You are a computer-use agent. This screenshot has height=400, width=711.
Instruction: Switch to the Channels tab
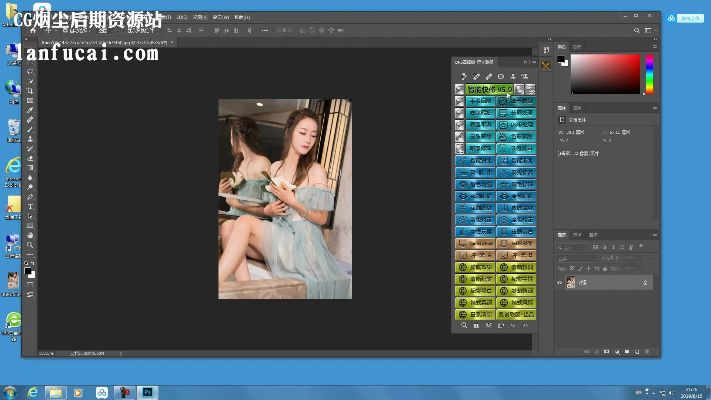578,235
